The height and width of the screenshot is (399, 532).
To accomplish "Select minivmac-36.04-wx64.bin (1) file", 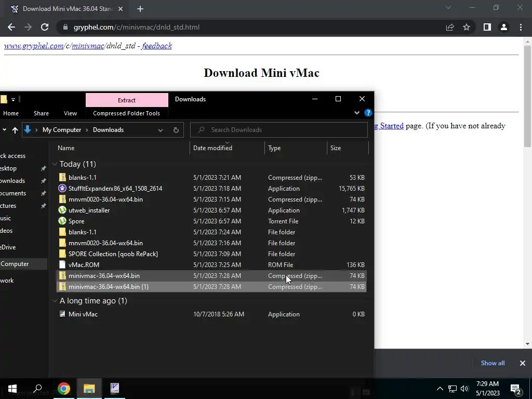I will [x=211, y=287].
